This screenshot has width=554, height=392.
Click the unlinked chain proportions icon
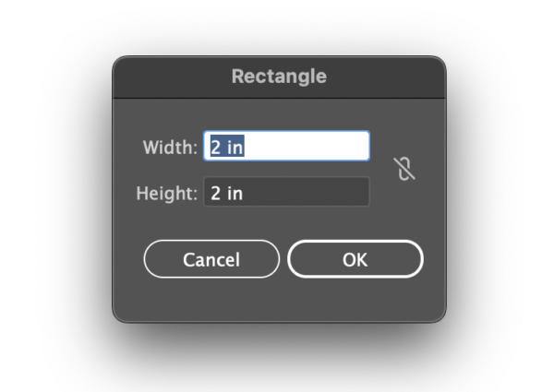pyautogui.click(x=403, y=170)
